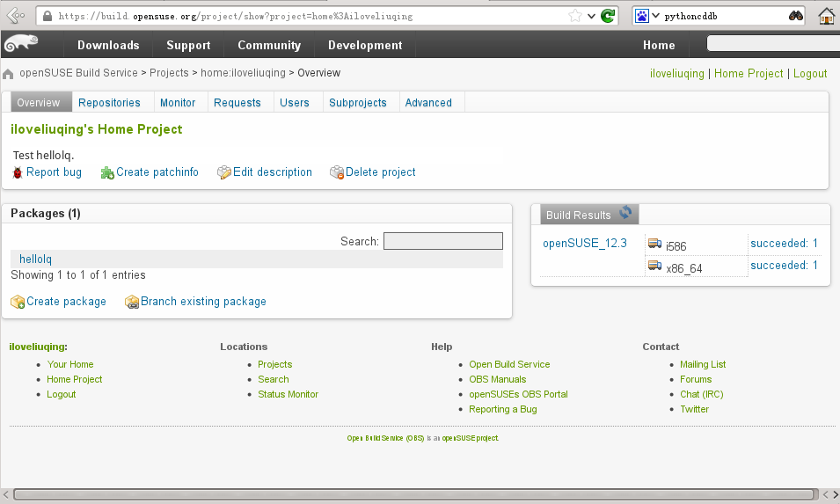Switch to the Repositories tab
Viewport: 840px width, 504px height.
pyautogui.click(x=109, y=102)
